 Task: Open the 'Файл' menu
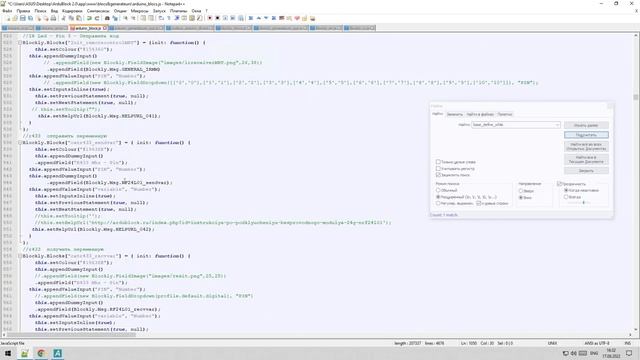tap(7, 11)
